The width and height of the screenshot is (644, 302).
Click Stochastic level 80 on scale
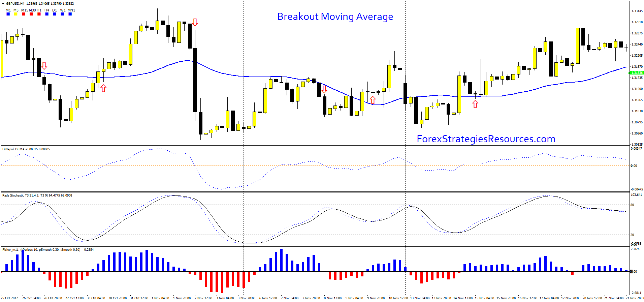click(632, 205)
